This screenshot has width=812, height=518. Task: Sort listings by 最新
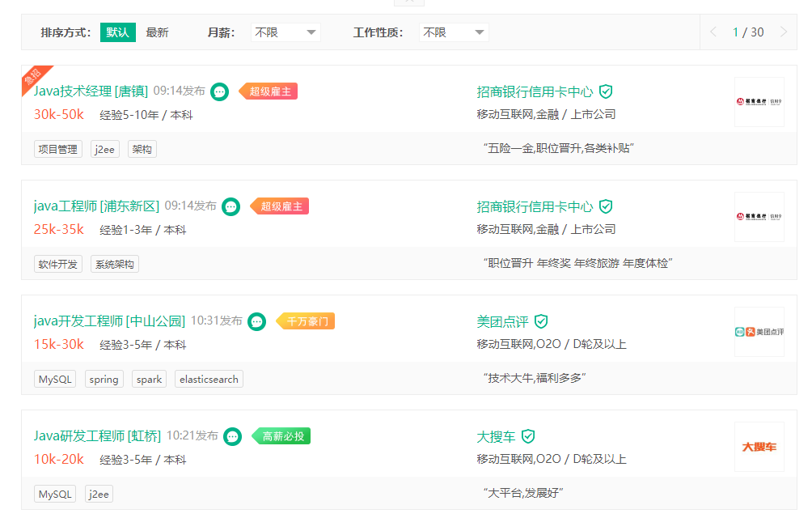[x=157, y=32]
